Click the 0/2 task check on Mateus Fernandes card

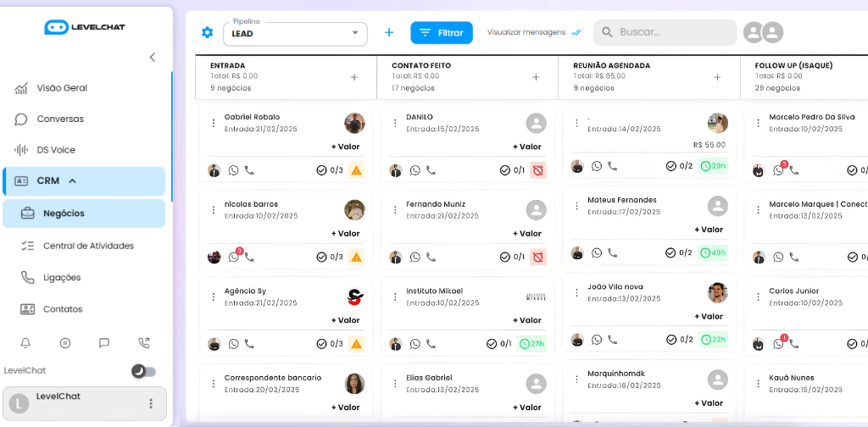(x=679, y=252)
